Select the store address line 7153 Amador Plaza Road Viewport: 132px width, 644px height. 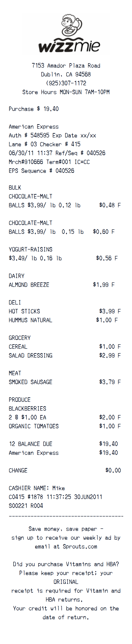point(66,65)
